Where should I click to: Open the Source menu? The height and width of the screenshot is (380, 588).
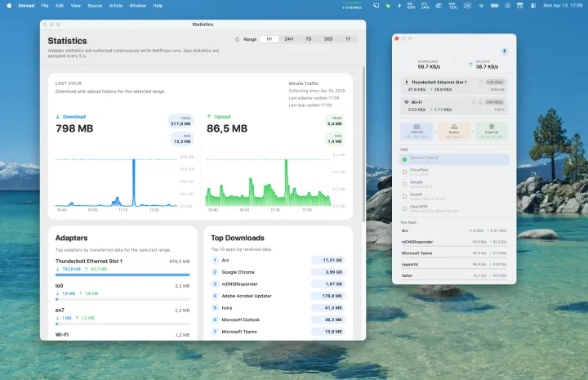(95, 6)
